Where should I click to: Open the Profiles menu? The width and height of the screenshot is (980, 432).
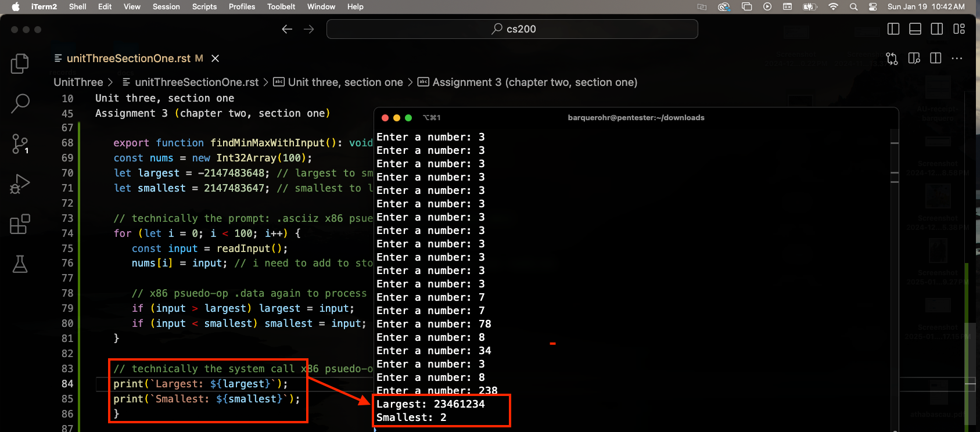242,7
